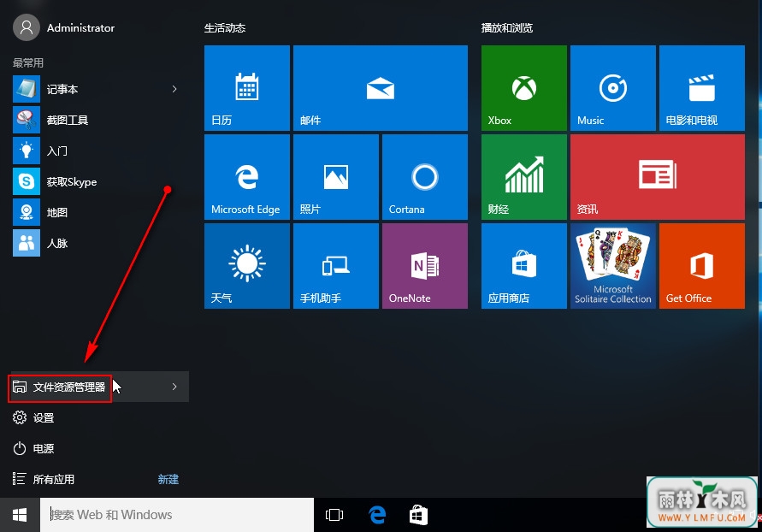762x532 pixels.
Task: Open the Xbox tile
Action: click(x=524, y=88)
